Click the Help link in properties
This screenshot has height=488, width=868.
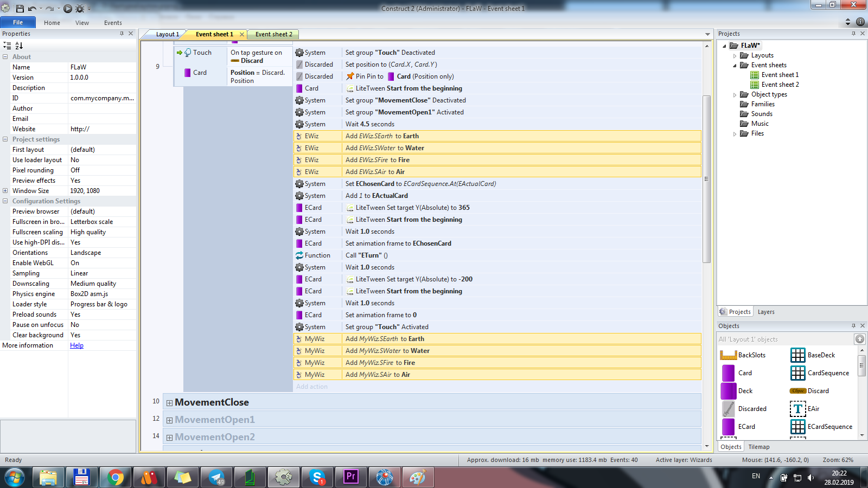76,345
